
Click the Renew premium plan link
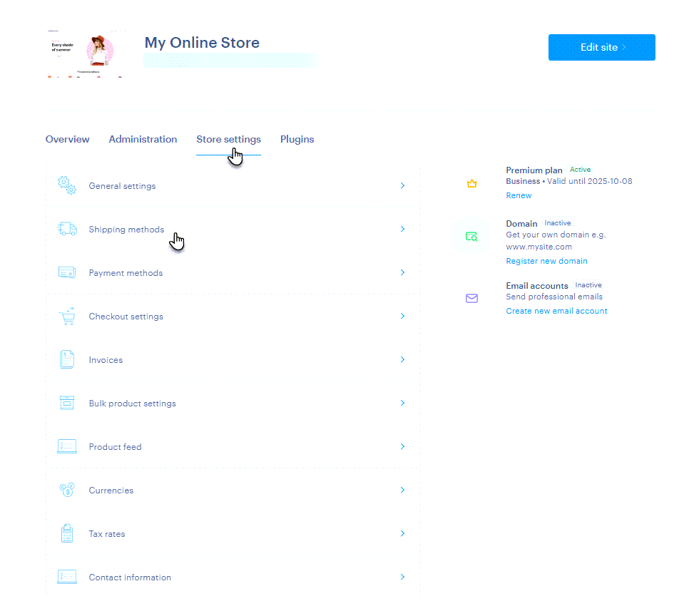[x=519, y=195]
